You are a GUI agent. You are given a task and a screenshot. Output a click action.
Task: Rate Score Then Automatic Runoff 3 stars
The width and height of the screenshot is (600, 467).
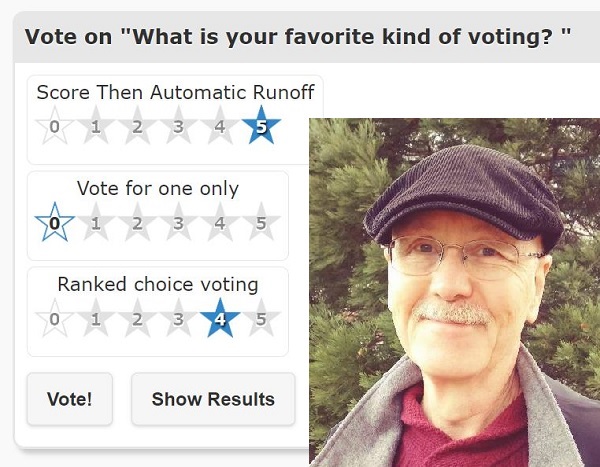pyautogui.click(x=178, y=126)
